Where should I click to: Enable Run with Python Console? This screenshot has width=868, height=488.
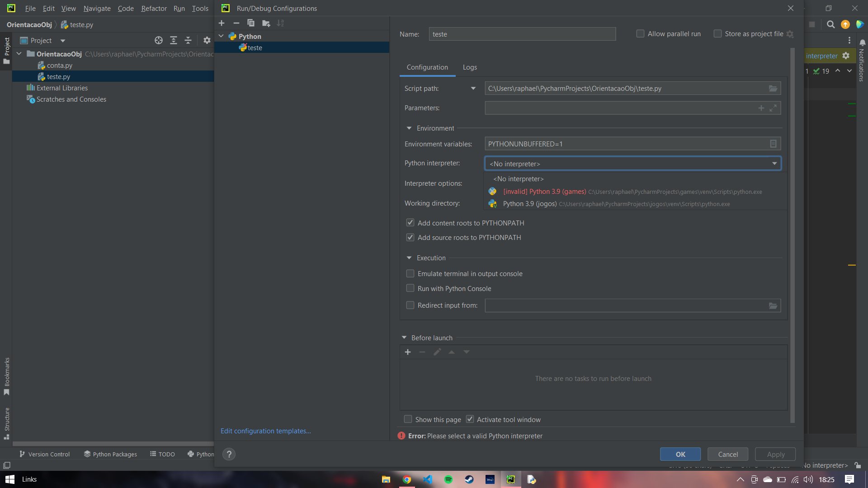[x=410, y=288]
